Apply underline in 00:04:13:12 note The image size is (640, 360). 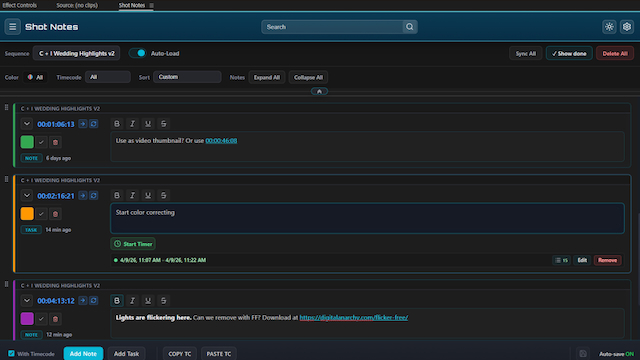tap(148, 301)
